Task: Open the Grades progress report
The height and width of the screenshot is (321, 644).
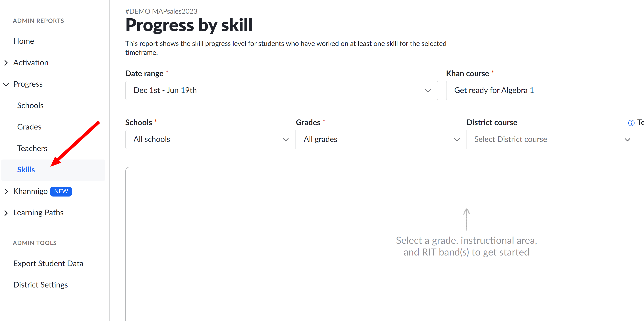Action: (29, 127)
